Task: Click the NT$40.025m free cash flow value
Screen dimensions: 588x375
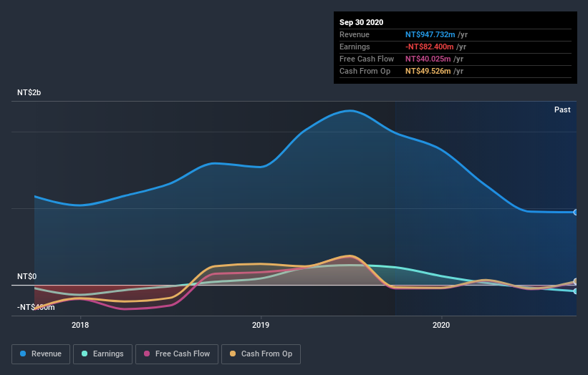Action: [x=428, y=59]
